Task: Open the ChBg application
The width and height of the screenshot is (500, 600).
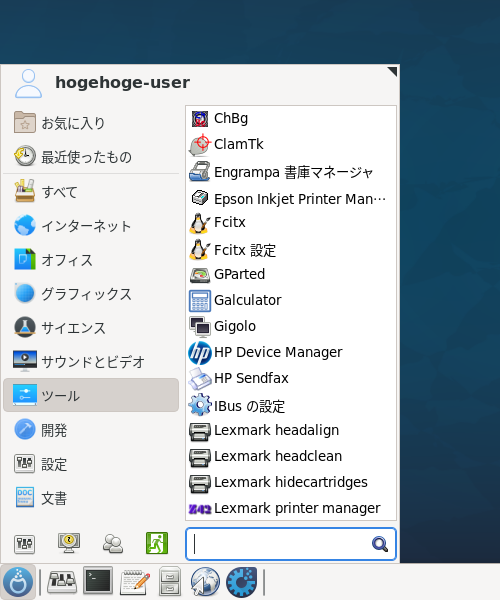Action: tap(291, 119)
